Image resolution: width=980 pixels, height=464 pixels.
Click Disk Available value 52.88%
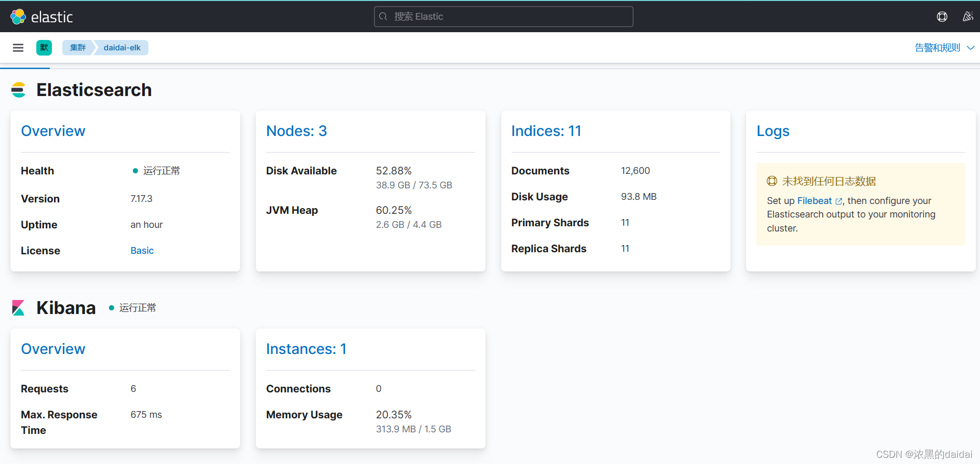pos(394,171)
